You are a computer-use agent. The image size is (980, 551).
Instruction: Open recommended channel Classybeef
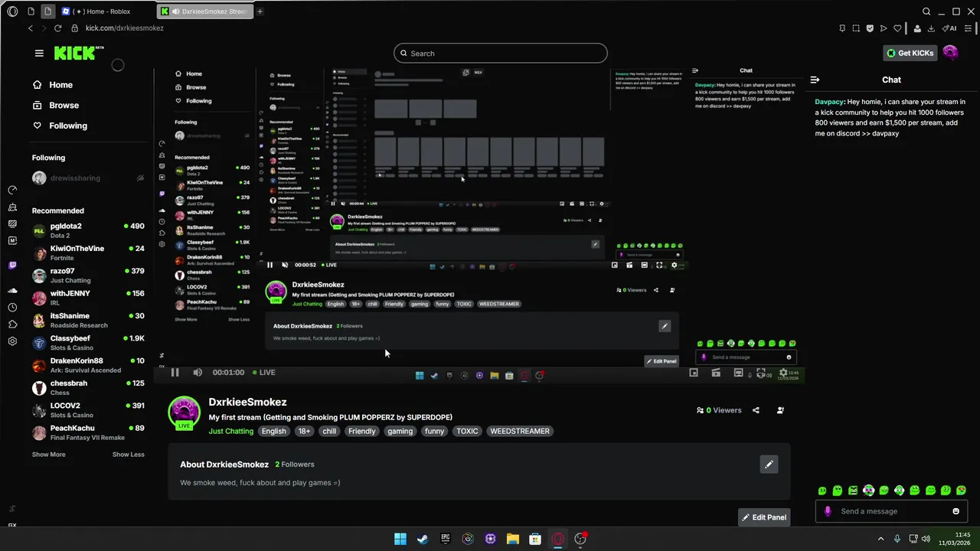tap(88, 343)
